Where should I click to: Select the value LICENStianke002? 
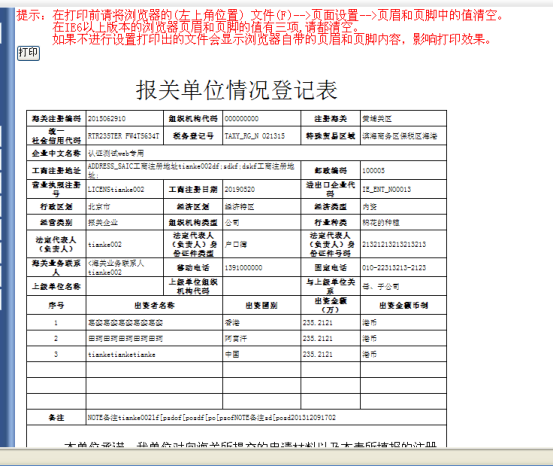click(x=116, y=189)
